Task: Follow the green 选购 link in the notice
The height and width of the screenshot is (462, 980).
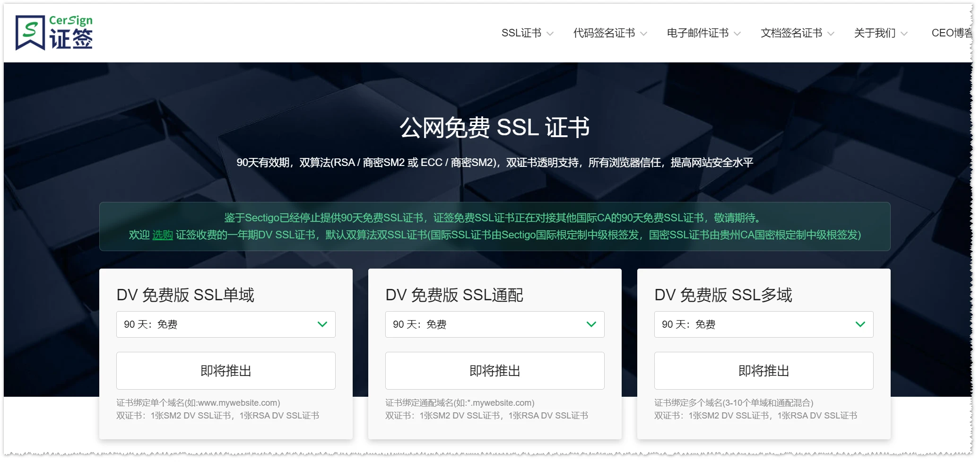Action: [x=162, y=235]
